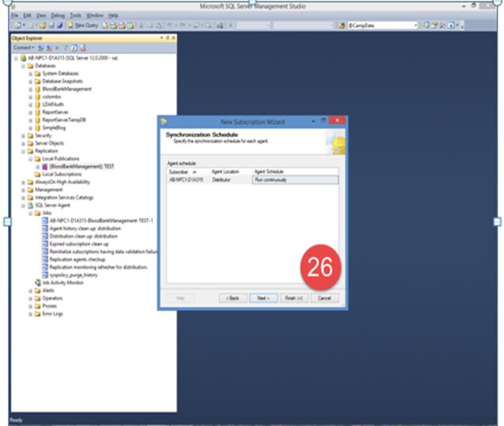The image size is (504, 426).
Task: Click the Save All toolbar icon
Action: (59, 25)
